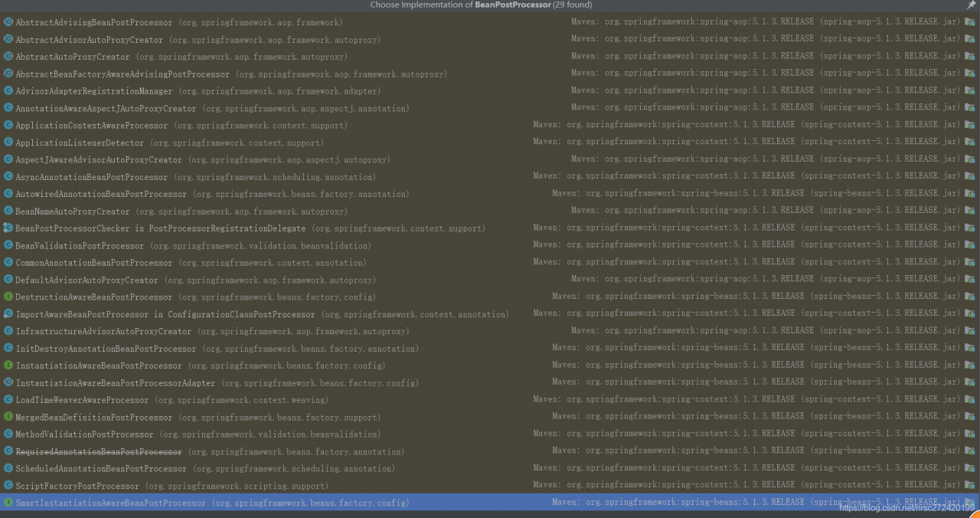Select InitDestroyAnnotationBeanPostProcessor implementation
The height and width of the screenshot is (518, 980).
(490, 348)
